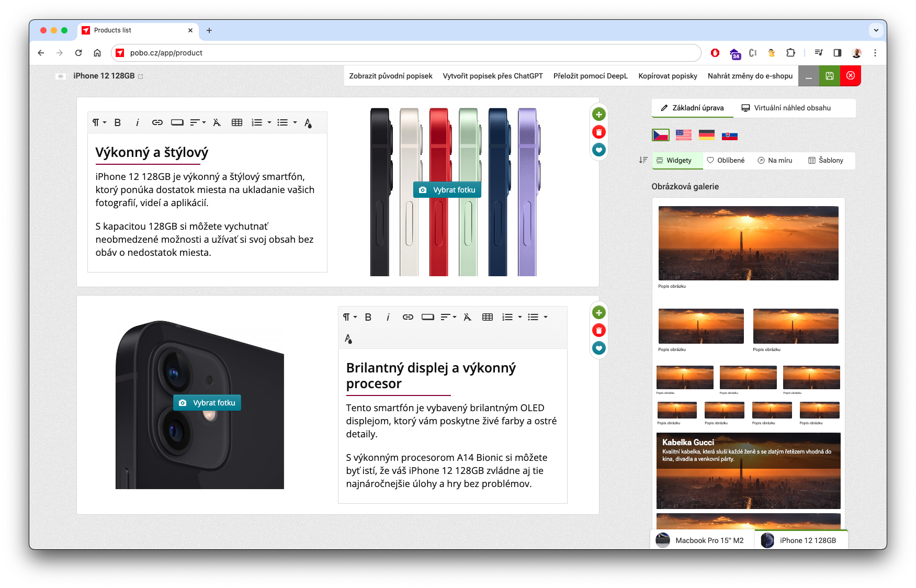Select the Šablony tab
The width and height of the screenshot is (916, 588).
(825, 160)
